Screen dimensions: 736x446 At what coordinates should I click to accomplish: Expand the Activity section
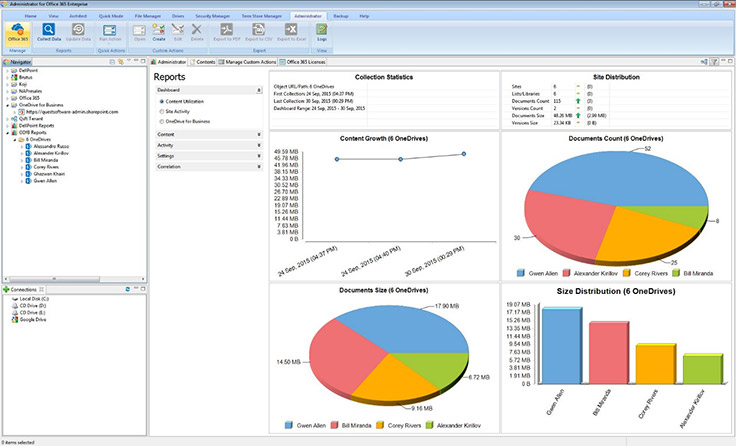click(x=259, y=145)
